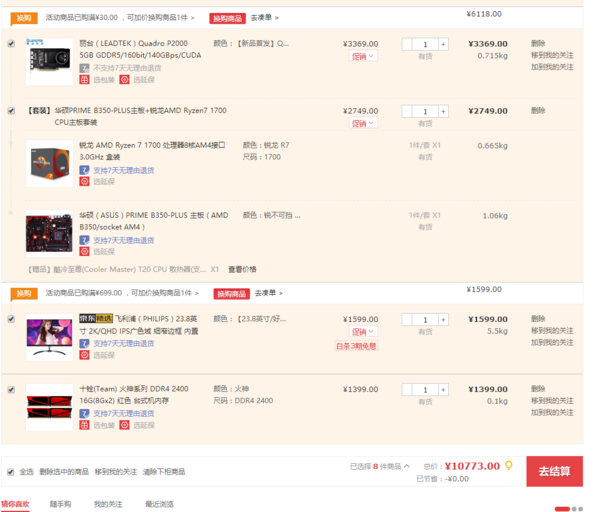600x512 pixels.
Task: Switch to the 最近浏览 tab
Action: (159, 504)
